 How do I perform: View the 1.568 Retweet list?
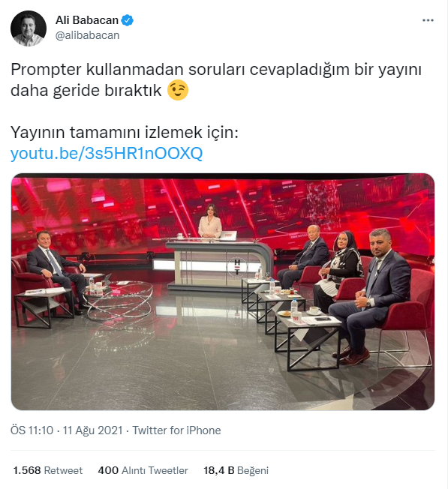(48, 470)
